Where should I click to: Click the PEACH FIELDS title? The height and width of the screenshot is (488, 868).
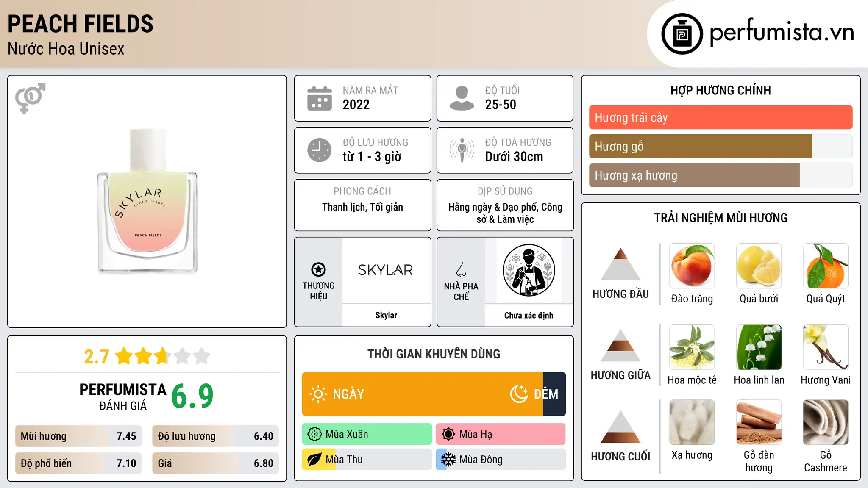pyautogui.click(x=81, y=24)
